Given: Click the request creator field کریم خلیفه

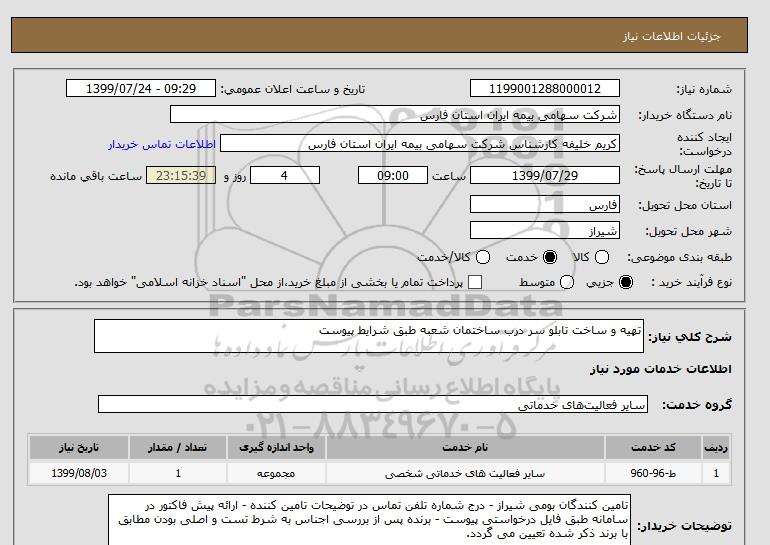Looking at the screenshot, I should pos(420,143).
